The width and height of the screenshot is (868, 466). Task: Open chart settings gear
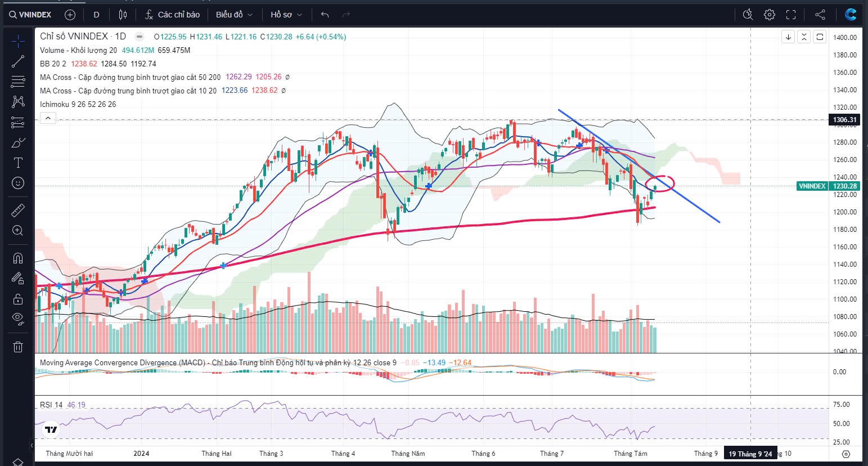pyautogui.click(x=769, y=15)
